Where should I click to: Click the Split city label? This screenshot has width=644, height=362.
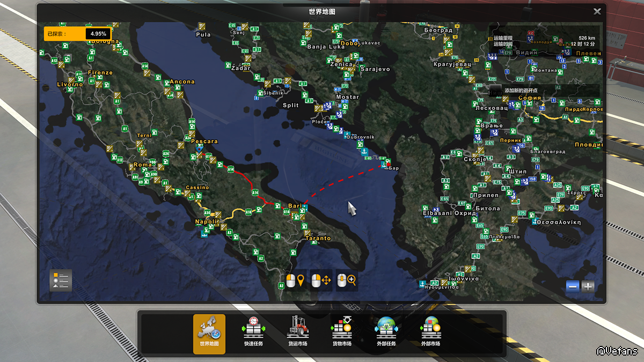pos(291,105)
